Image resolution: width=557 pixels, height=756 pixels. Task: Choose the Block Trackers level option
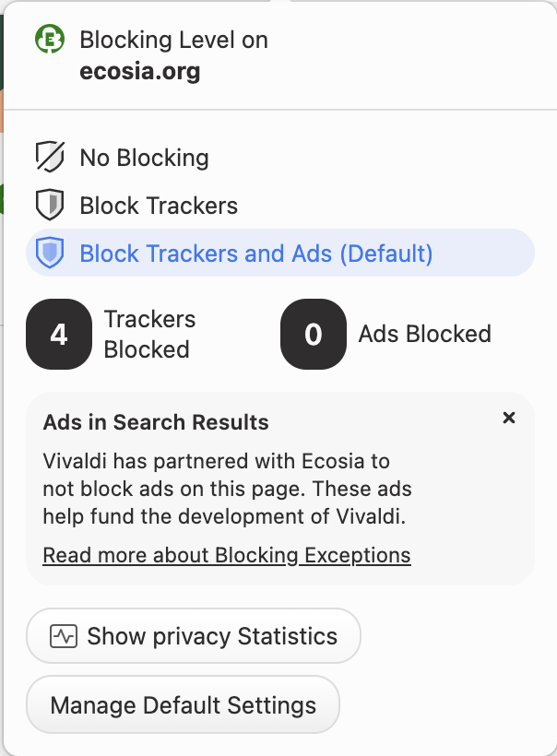coord(159,205)
